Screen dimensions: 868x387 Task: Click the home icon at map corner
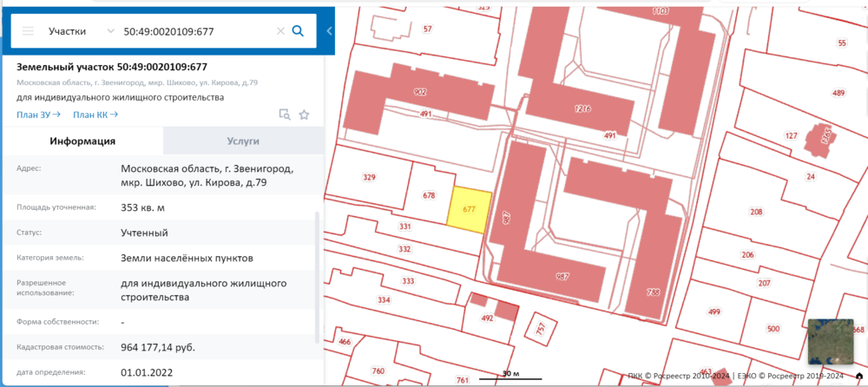pos(858,376)
